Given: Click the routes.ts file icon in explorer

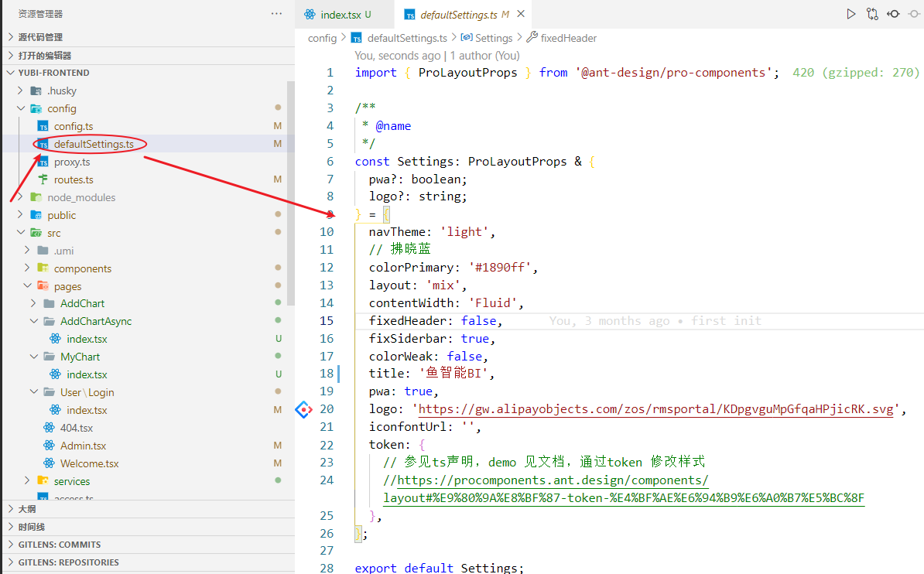Looking at the screenshot, I should [43, 179].
